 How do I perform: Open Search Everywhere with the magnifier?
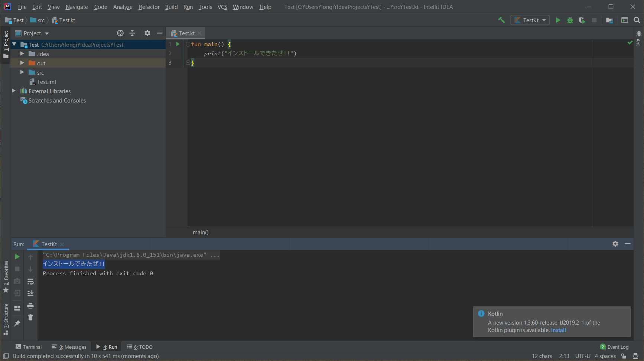[637, 20]
